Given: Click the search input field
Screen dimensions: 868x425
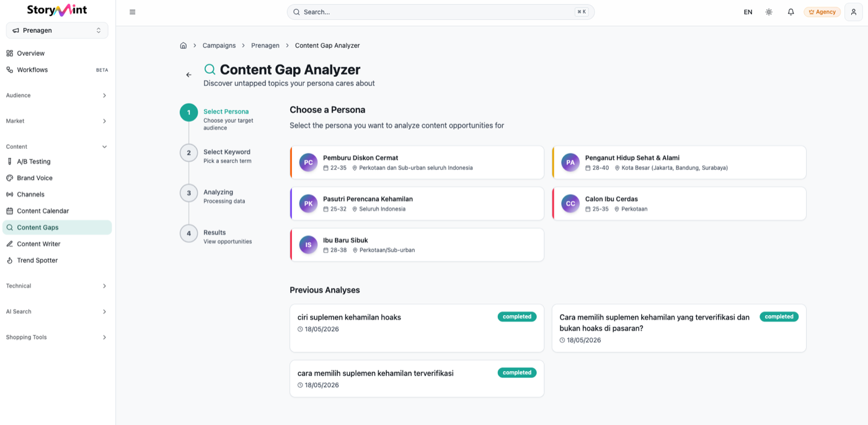Looking at the screenshot, I should [440, 12].
